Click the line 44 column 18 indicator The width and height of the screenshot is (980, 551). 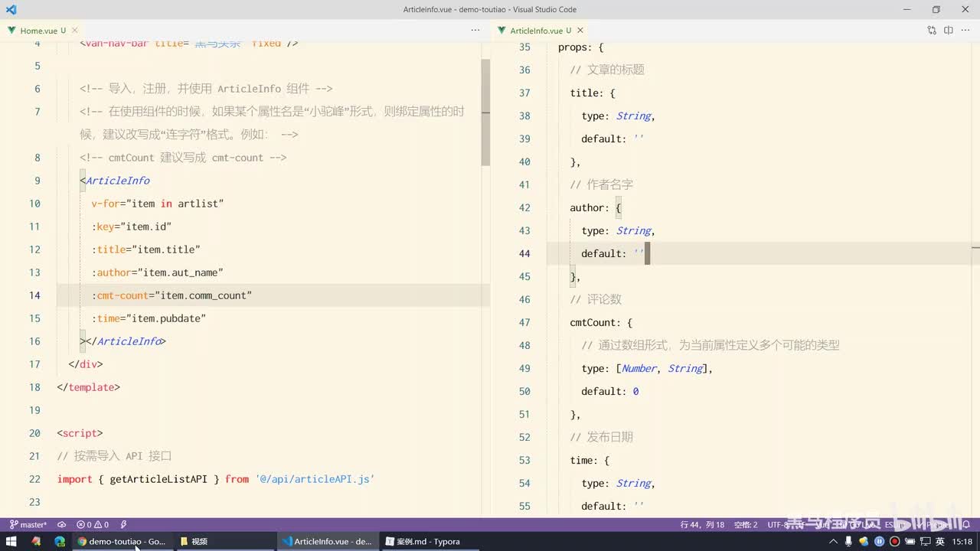[702, 525]
